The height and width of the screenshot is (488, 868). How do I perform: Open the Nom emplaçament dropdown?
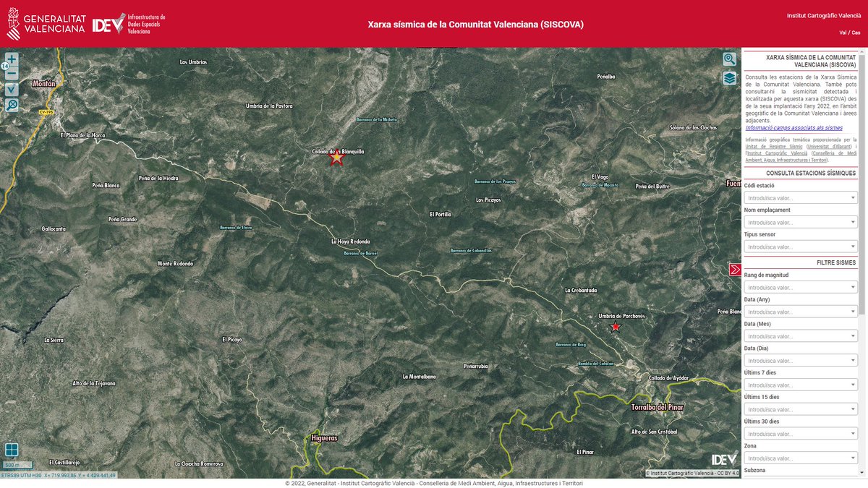(801, 222)
